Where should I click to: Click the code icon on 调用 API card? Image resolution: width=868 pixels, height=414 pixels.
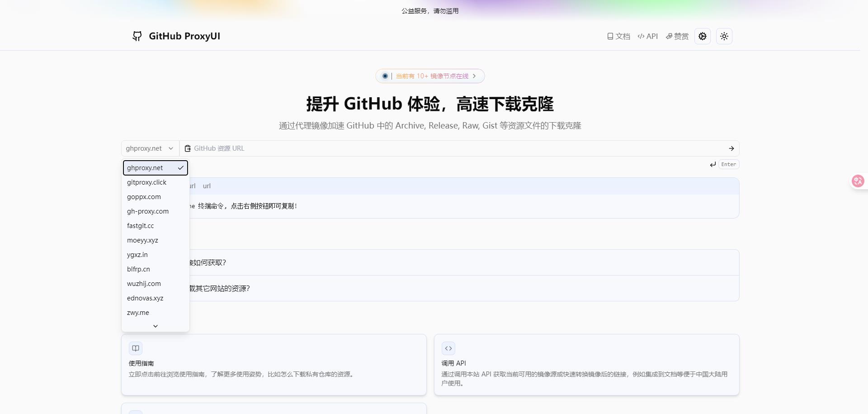[448, 348]
